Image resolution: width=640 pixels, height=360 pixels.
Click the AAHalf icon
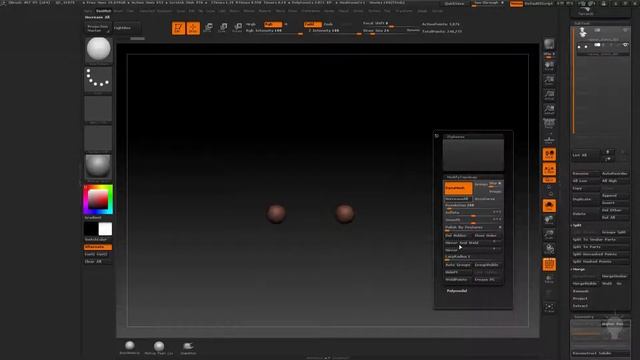[549, 109]
